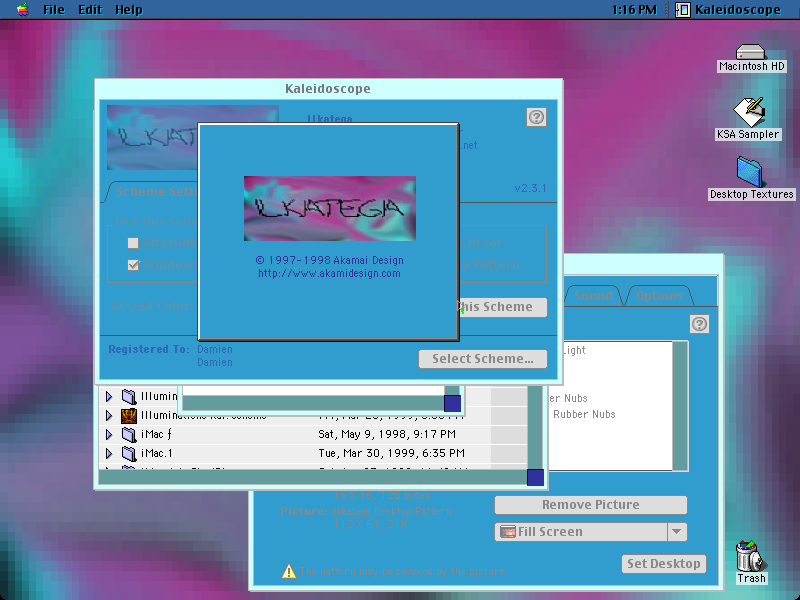This screenshot has height=600, width=800.
Task: Click the help button in Kaleidoscope window
Action: 536,117
